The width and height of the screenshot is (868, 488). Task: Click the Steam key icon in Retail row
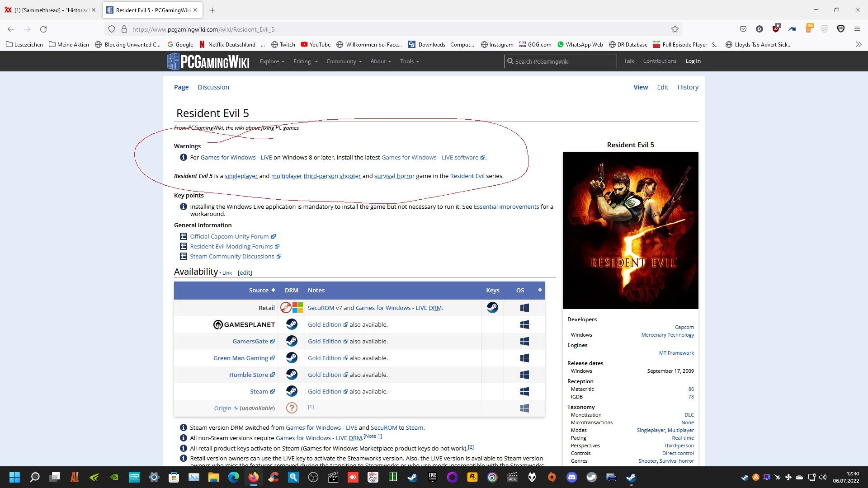(x=492, y=308)
